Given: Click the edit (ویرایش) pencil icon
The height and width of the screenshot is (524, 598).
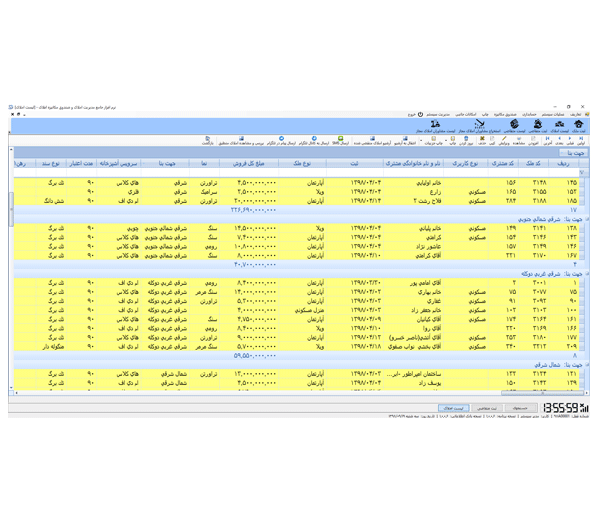Looking at the screenshot, I should pyautogui.click(x=504, y=138).
